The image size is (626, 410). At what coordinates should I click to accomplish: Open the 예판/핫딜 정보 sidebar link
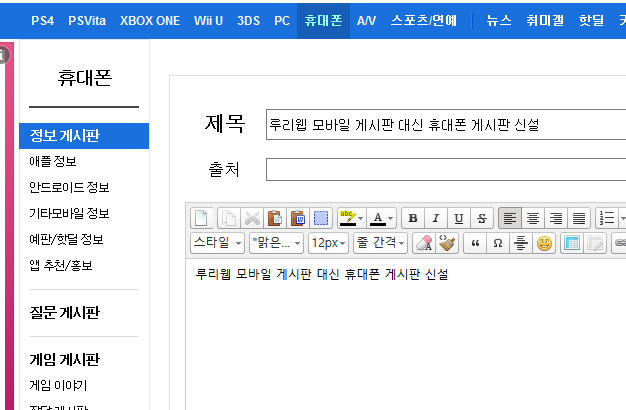[66, 240]
